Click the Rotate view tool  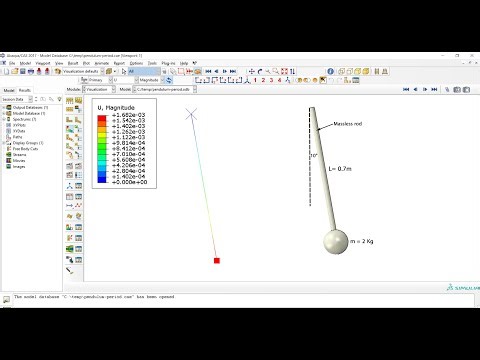click(260, 71)
